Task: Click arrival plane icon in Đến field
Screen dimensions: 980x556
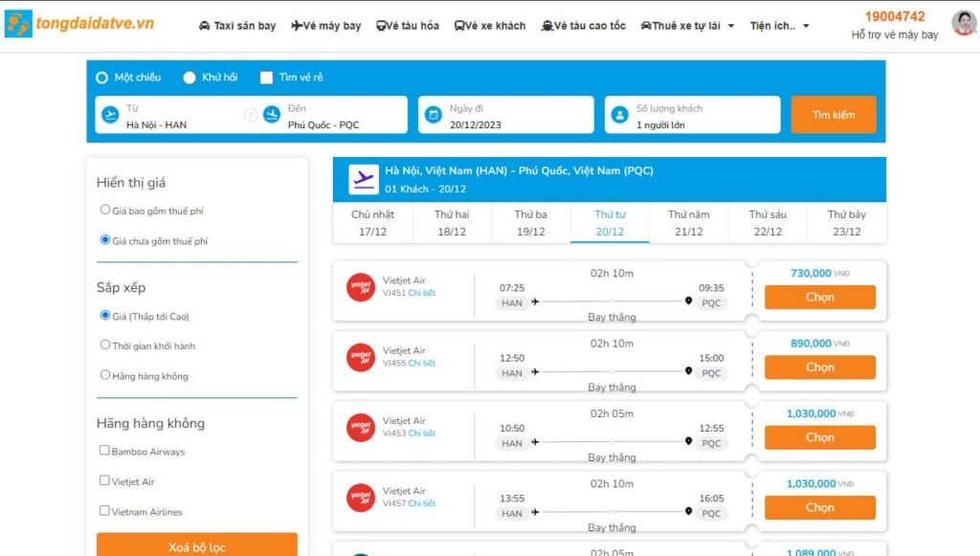Action: pyautogui.click(x=272, y=115)
